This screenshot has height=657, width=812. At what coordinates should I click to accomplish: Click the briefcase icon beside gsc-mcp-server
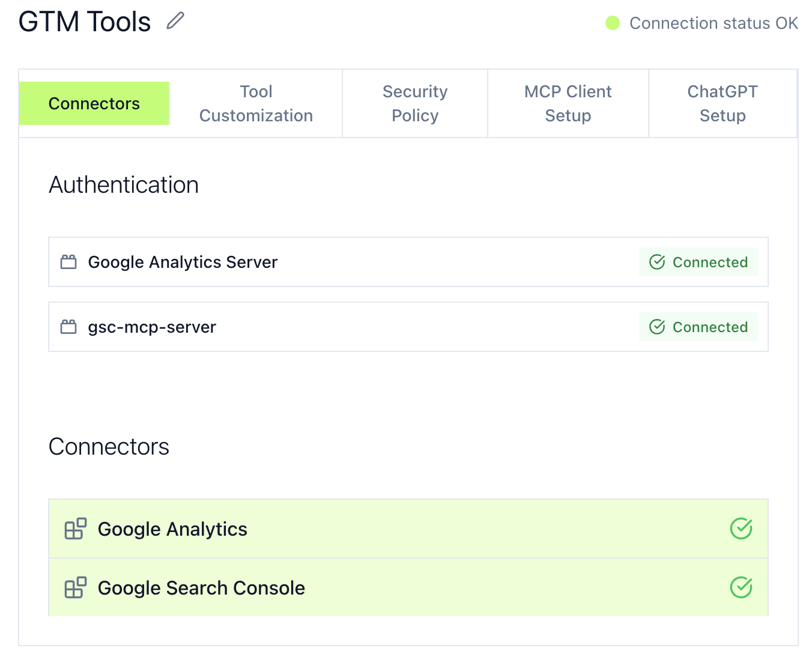[68, 327]
